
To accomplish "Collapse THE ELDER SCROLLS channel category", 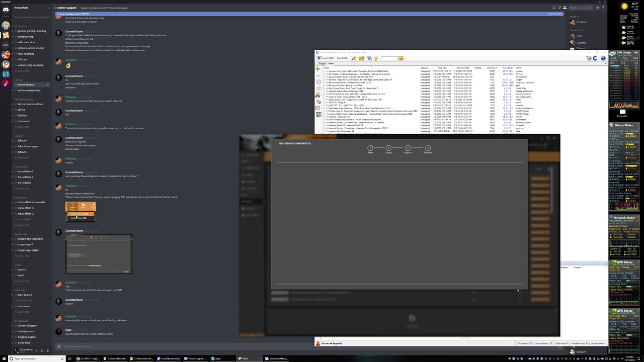I will tap(23, 100).
